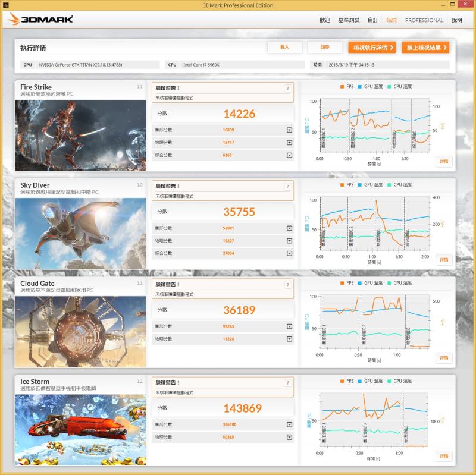The image size is (476, 475).
Task: Click Fire Strike score 14226
Action: 239,114
